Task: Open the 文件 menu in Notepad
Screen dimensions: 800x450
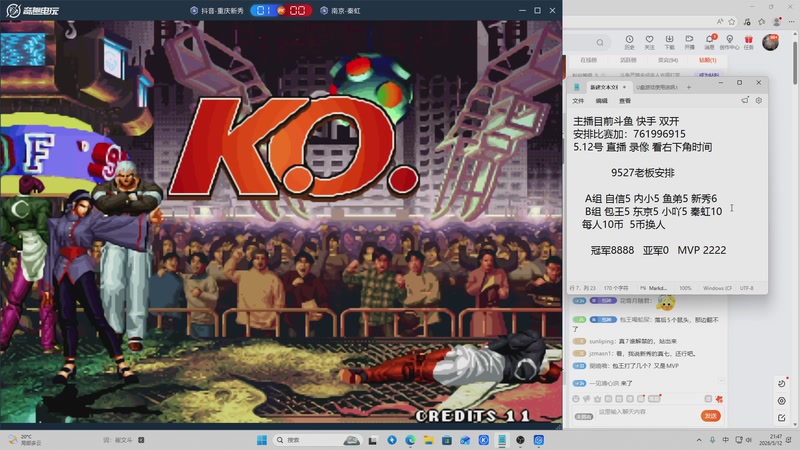Action: click(578, 101)
